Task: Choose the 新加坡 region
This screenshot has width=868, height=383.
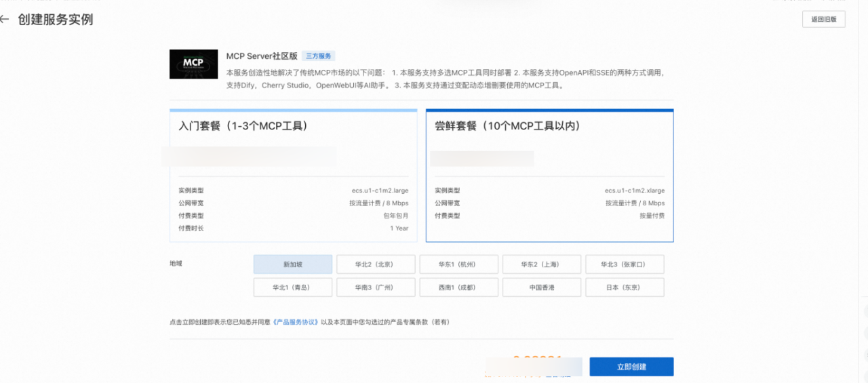Action: point(293,264)
